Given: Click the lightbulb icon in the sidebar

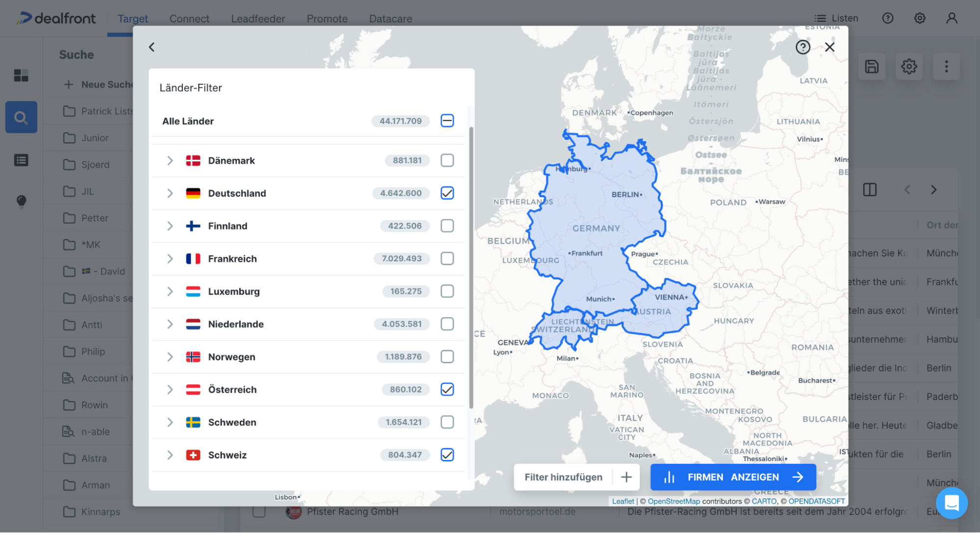Looking at the screenshot, I should click(x=21, y=202).
